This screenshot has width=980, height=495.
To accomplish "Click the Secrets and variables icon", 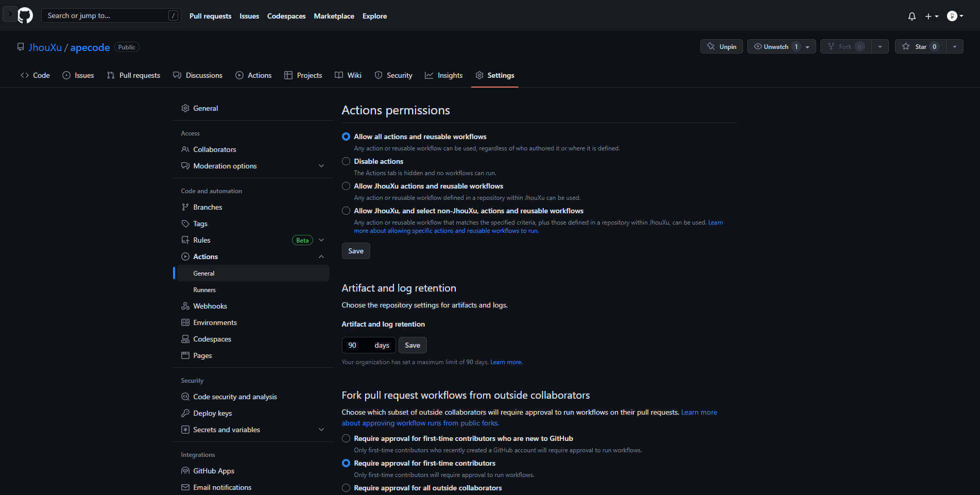I will pos(185,430).
